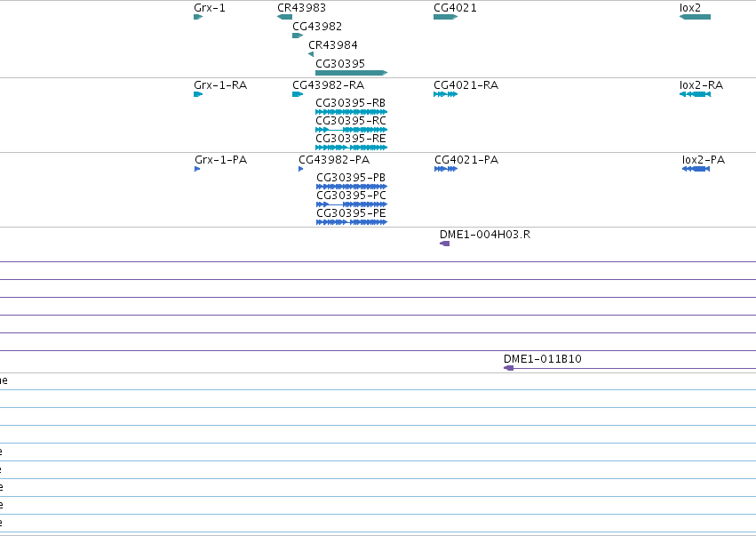The image size is (756, 536).
Task: Click the CG30395-RB transcript label
Action: (351, 103)
